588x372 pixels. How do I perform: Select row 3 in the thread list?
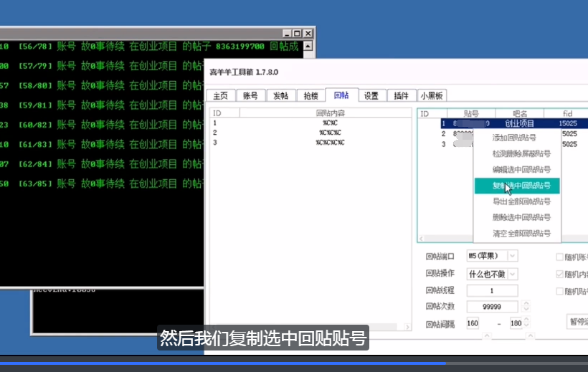tap(457, 144)
